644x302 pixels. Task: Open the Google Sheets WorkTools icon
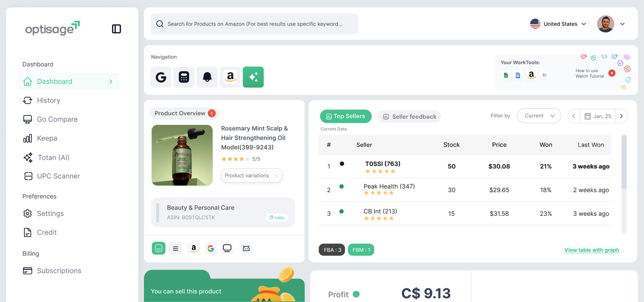tap(506, 75)
